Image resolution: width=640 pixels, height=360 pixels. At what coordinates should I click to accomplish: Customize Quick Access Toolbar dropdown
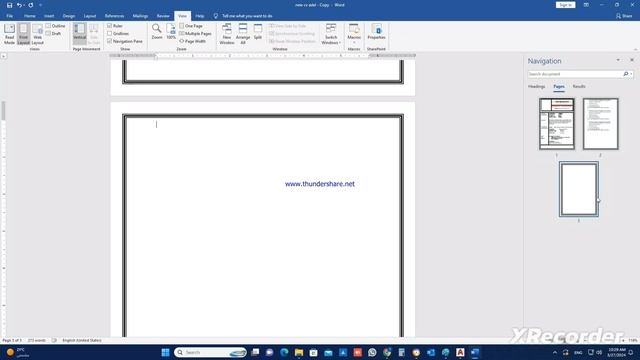(x=40, y=5)
